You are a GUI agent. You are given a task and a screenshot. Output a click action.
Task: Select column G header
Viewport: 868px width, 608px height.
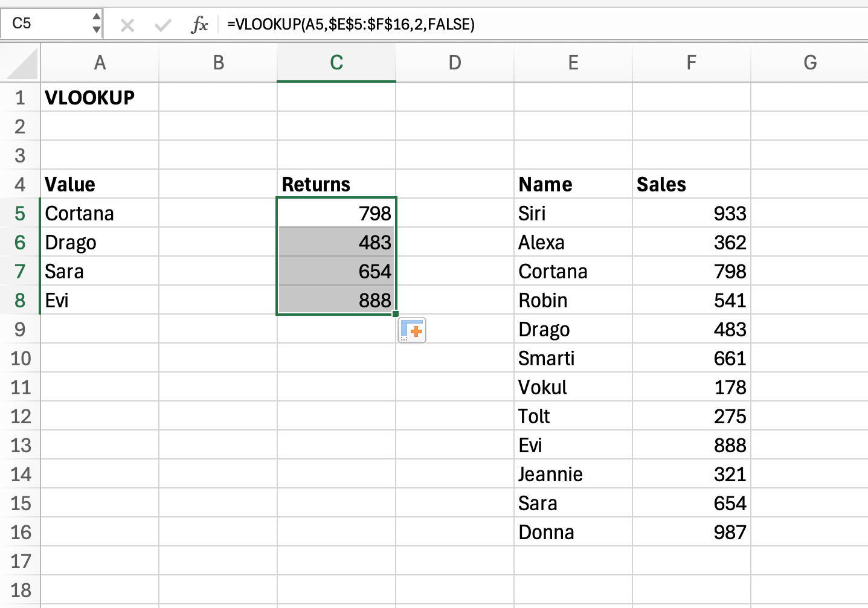(809, 63)
